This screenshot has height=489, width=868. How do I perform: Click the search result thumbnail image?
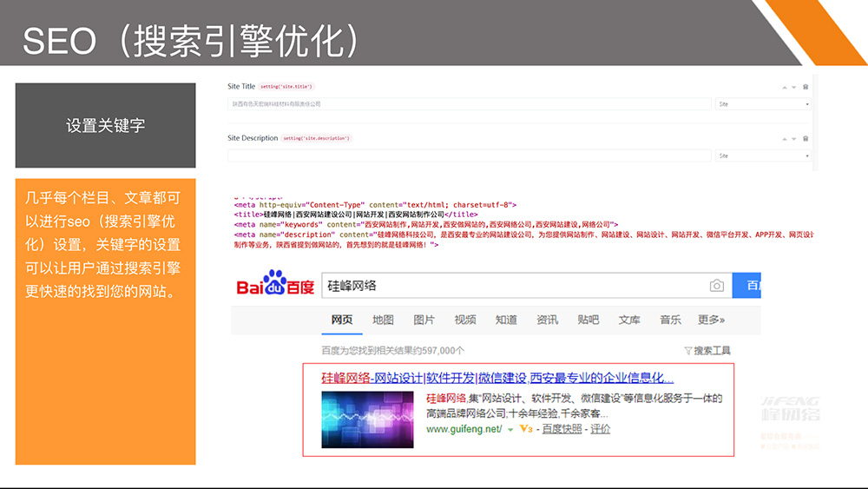point(367,420)
